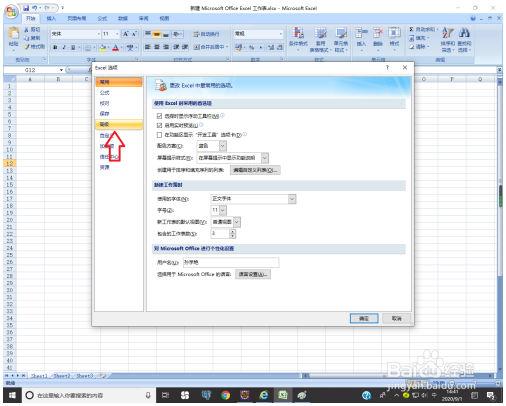
Task: Click the Undo icon in the Quick Access Toolbar
Action: [35, 8]
